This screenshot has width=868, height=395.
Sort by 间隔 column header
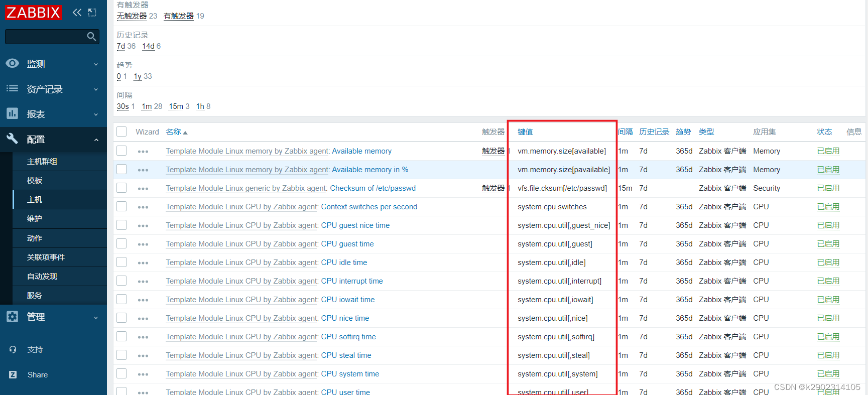tap(626, 131)
